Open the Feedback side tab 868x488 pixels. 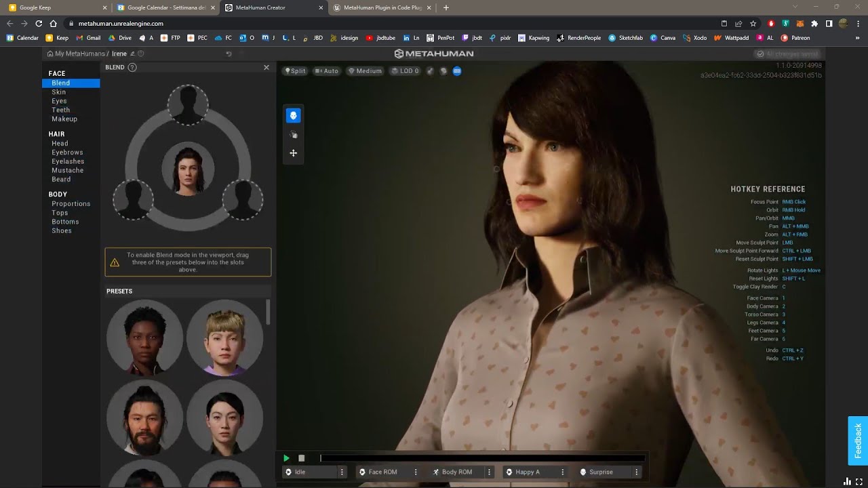[858, 441]
